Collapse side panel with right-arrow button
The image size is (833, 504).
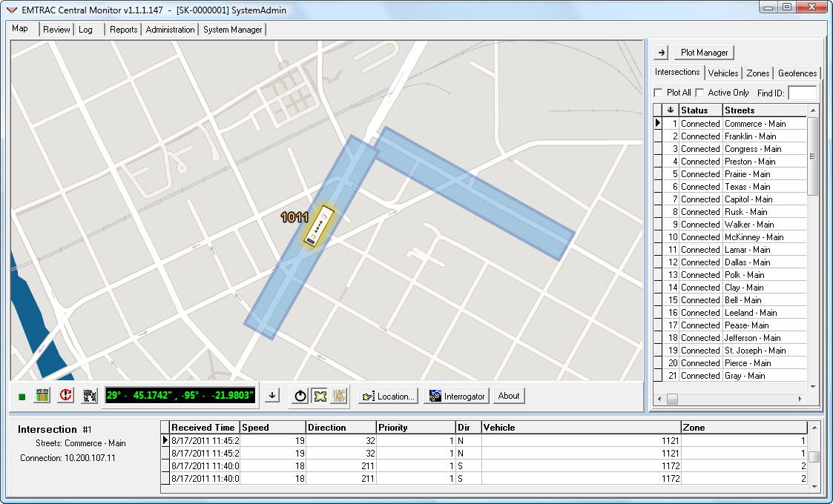tap(662, 53)
